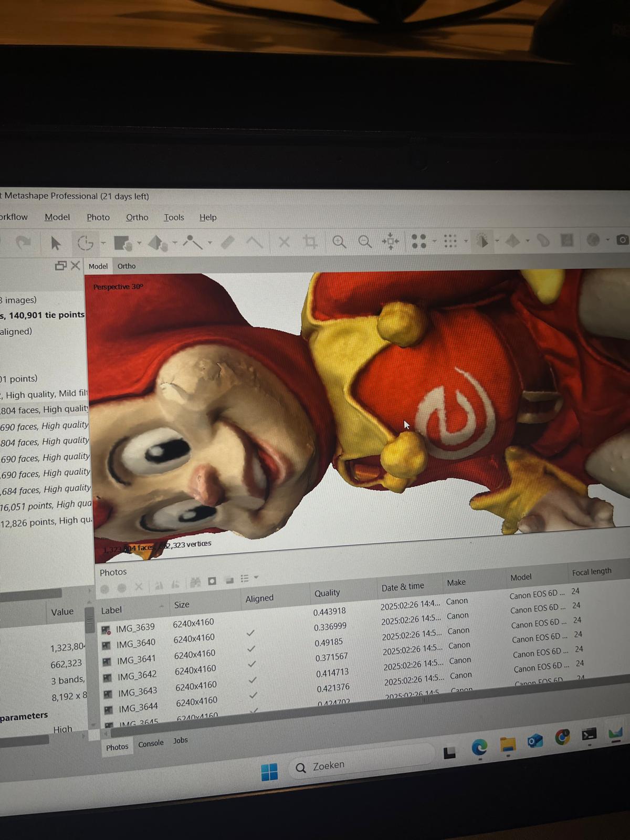Click quality value 0.443918

tap(330, 612)
